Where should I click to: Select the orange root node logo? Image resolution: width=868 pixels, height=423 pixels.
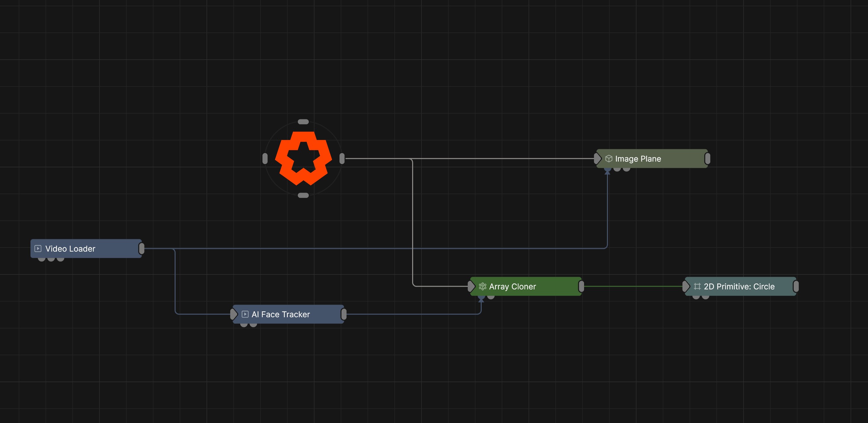303,158
